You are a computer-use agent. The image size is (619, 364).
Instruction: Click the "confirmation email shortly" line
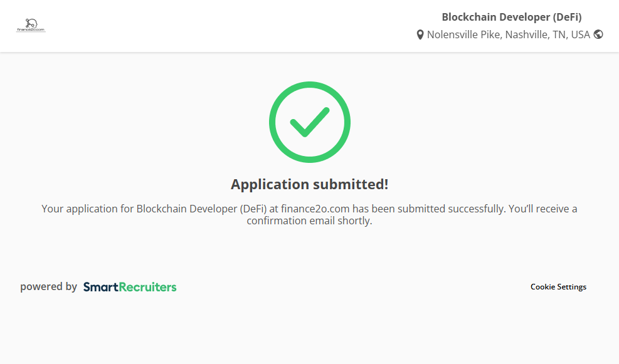point(309,221)
